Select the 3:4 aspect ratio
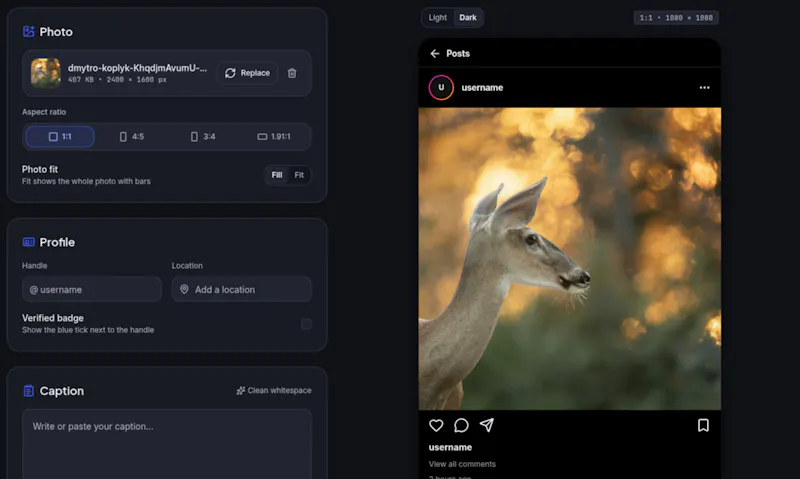 tap(203, 137)
